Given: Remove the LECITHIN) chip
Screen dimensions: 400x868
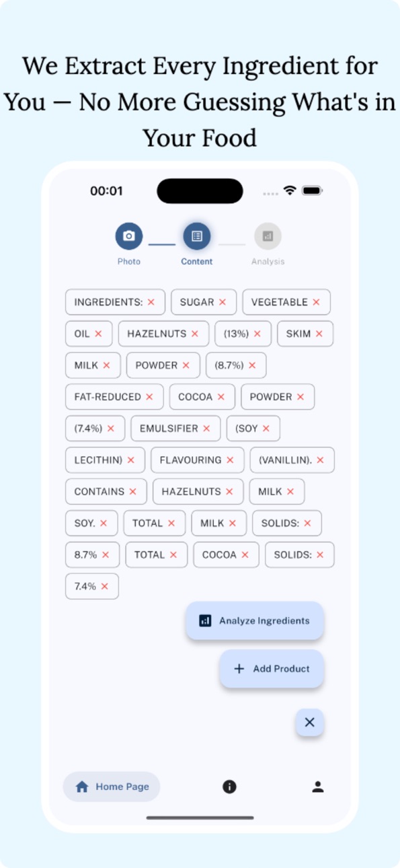Looking at the screenshot, I should click(131, 460).
